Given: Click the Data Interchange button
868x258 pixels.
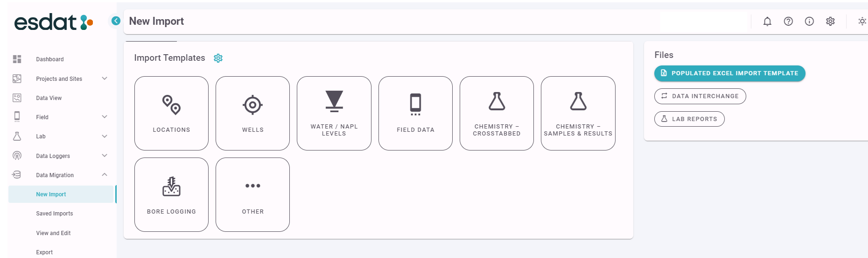Looking at the screenshot, I should point(700,96).
